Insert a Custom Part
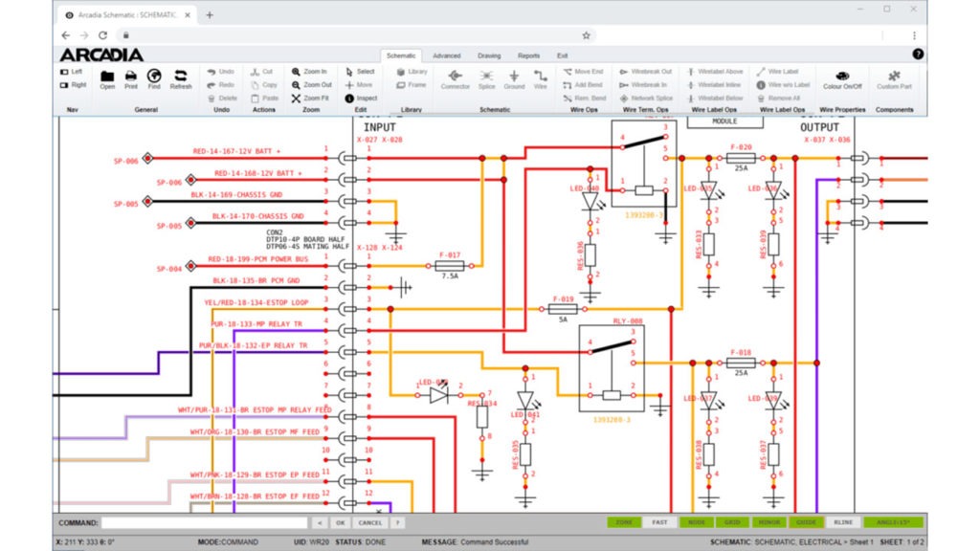This screenshot has width=980, height=551. [896, 78]
